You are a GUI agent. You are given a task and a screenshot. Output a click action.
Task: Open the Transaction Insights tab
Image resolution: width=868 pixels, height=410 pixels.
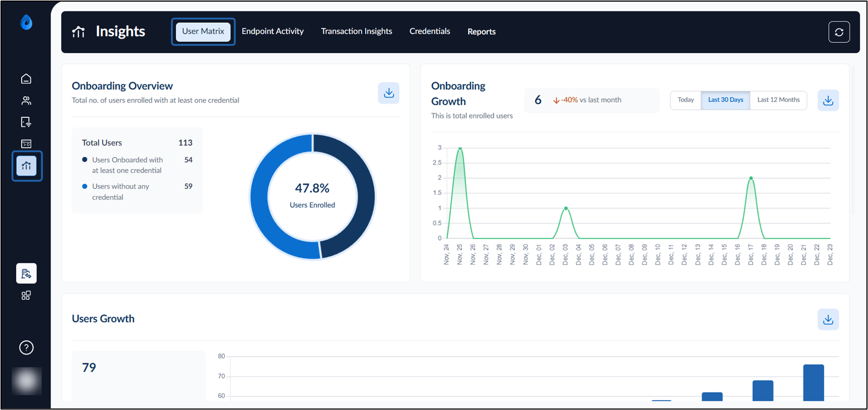pyautogui.click(x=356, y=31)
